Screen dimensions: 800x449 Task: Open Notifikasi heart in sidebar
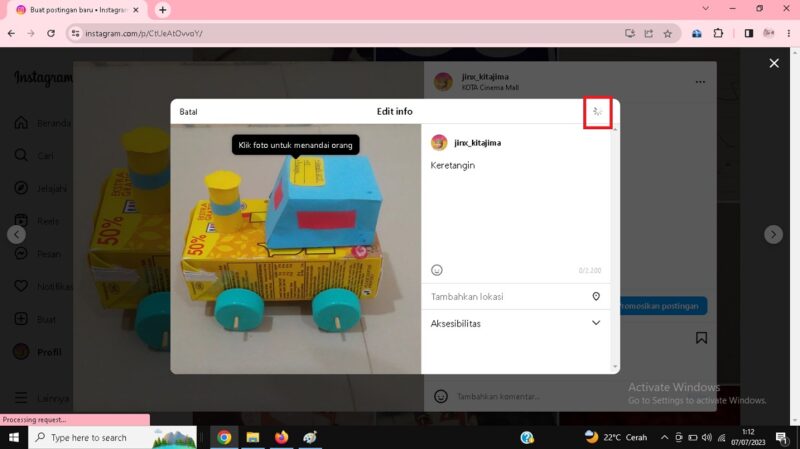tap(43, 286)
